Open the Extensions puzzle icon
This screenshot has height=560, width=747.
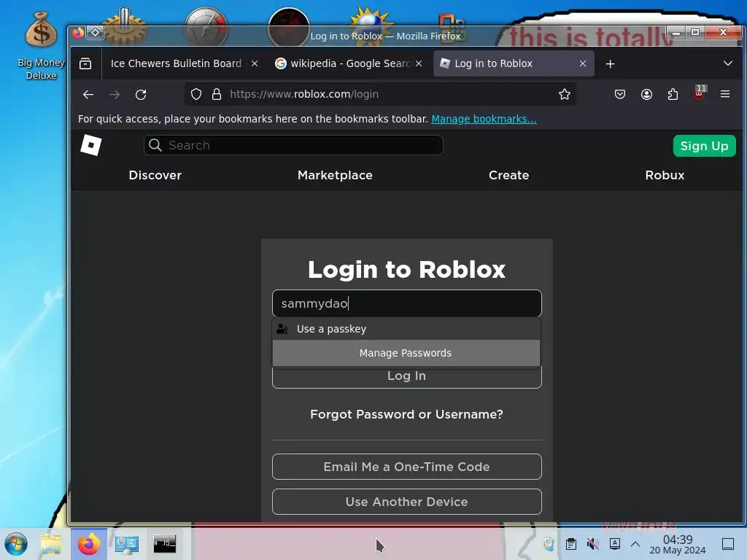tap(673, 94)
